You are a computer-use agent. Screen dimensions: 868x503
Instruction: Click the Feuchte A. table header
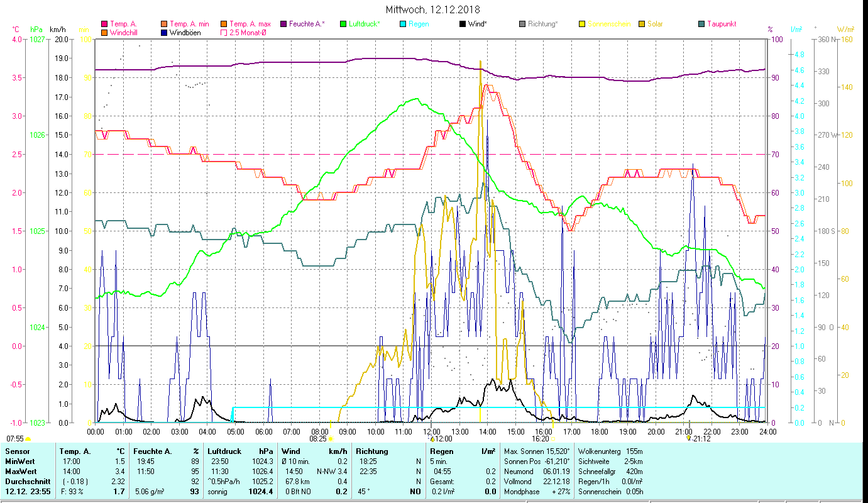(153, 451)
